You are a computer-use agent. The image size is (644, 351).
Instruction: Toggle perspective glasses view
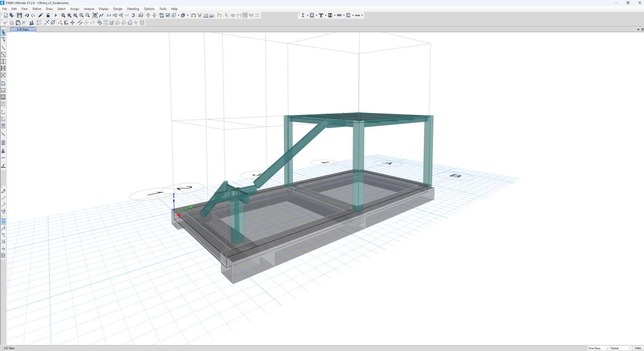click(x=140, y=15)
